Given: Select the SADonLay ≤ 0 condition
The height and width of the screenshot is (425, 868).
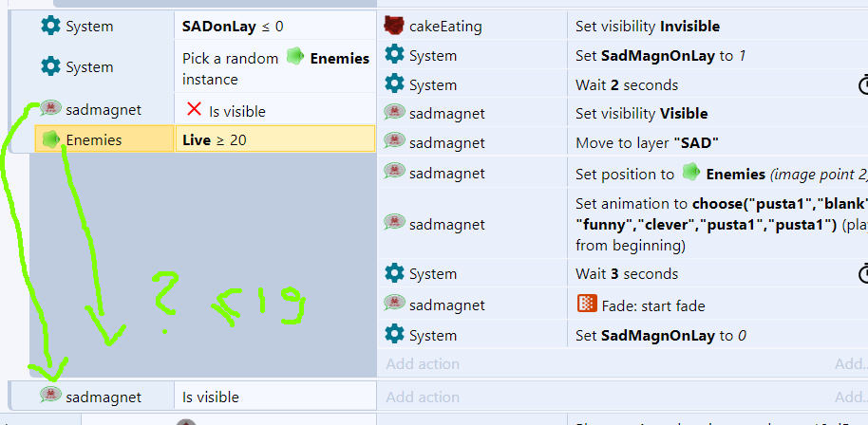Looking at the screenshot, I should (x=275, y=27).
